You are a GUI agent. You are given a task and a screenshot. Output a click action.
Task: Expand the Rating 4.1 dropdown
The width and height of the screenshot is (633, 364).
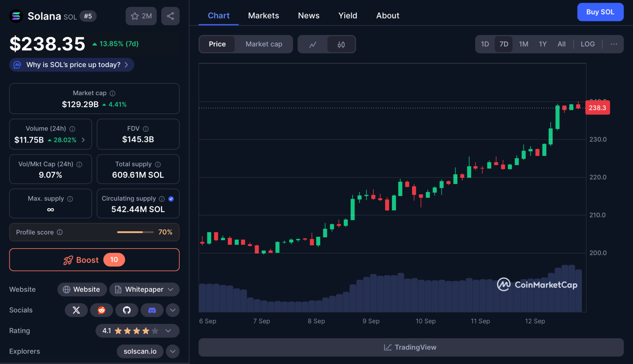(x=168, y=331)
